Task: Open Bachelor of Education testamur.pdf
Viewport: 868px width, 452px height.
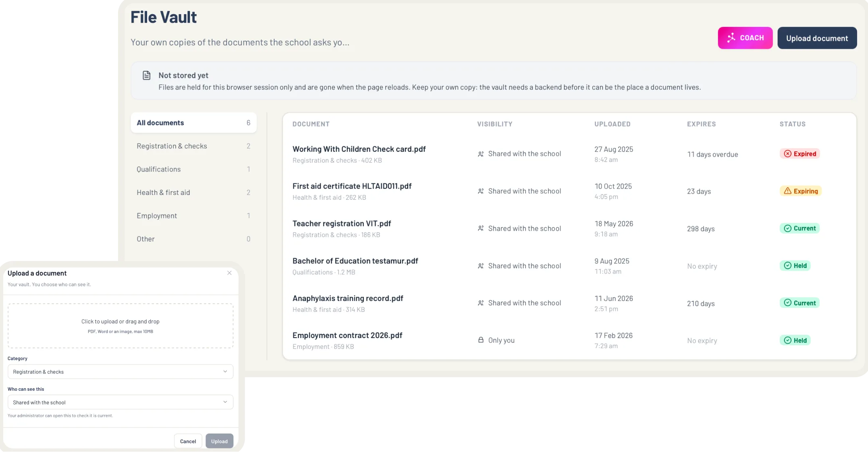Action: (355, 261)
